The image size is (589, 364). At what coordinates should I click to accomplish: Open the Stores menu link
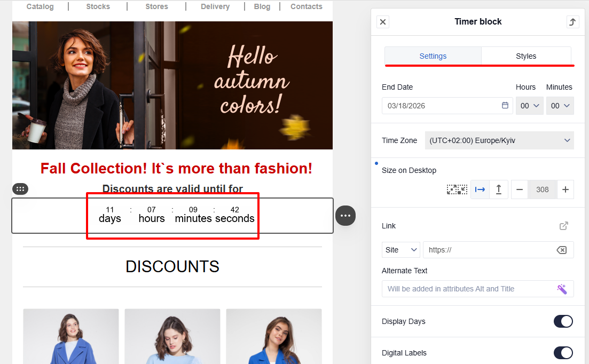coord(156,6)
